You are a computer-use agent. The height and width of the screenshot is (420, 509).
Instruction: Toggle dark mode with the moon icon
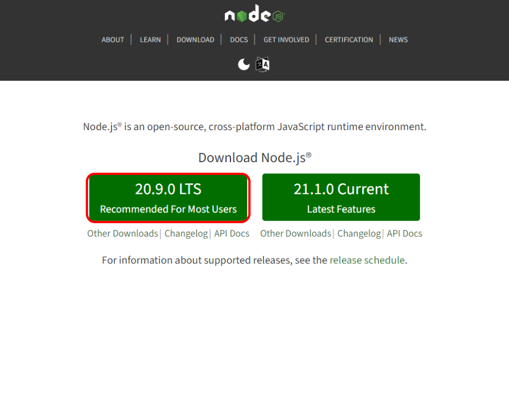(x=243, y=64)
